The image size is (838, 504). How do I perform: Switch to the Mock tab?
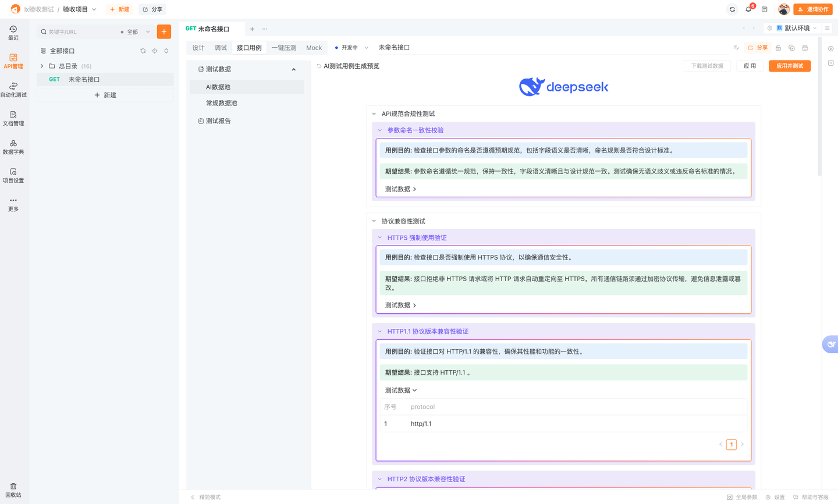click(314, 47)
